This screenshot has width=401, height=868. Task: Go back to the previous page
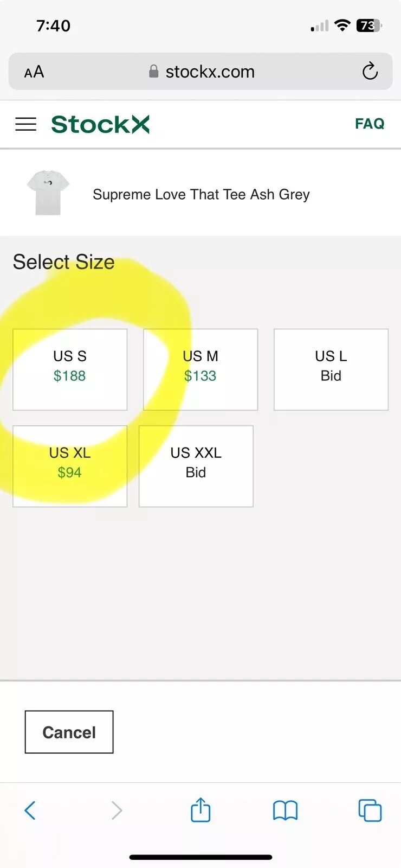30,810
